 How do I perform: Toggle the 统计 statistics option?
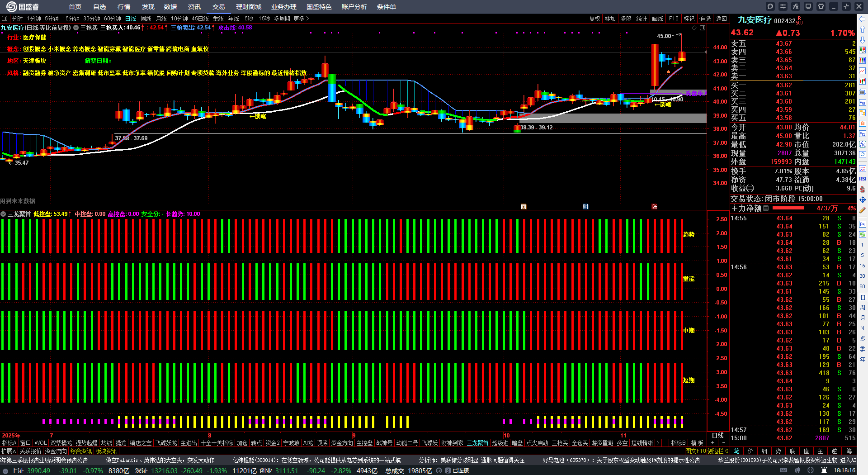pos(642,19)
